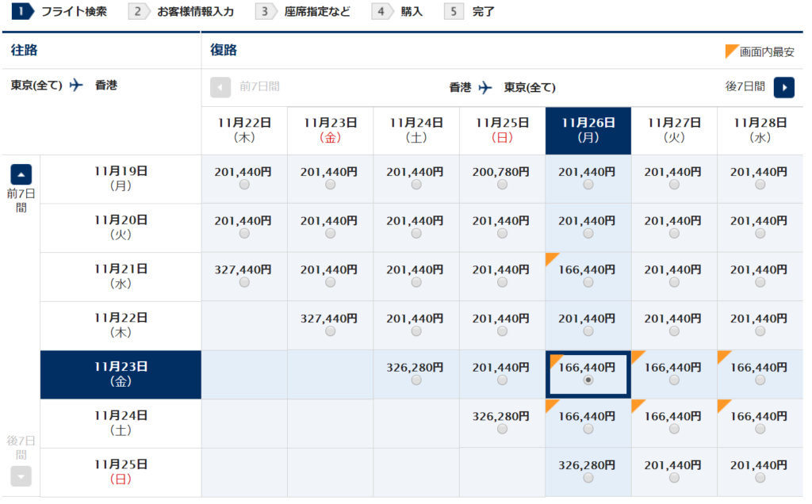Click step 4 購入 in progress bar
Viewport: 812px width, 504px height.
pyautogui.click(x=400, y=12)
